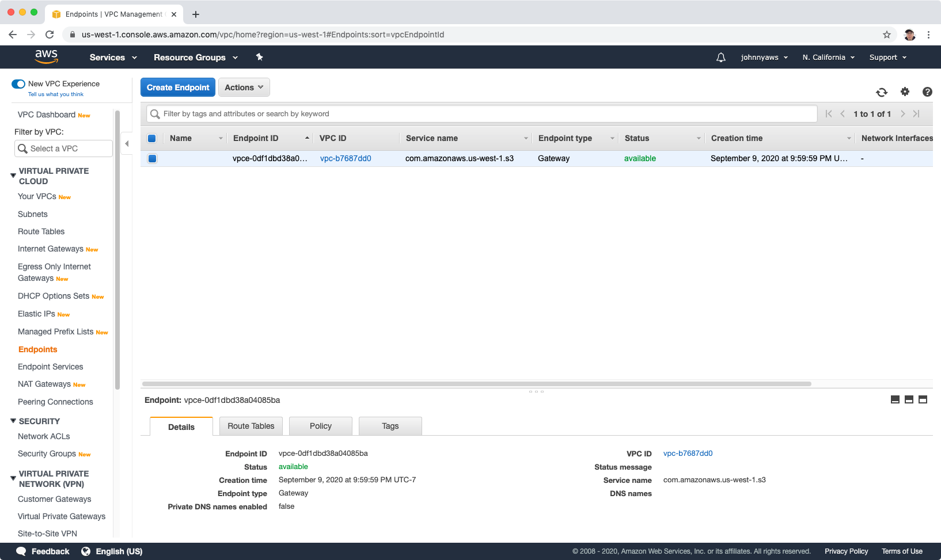
Task: Click the browser back arrow
Action: pos(13,35)
